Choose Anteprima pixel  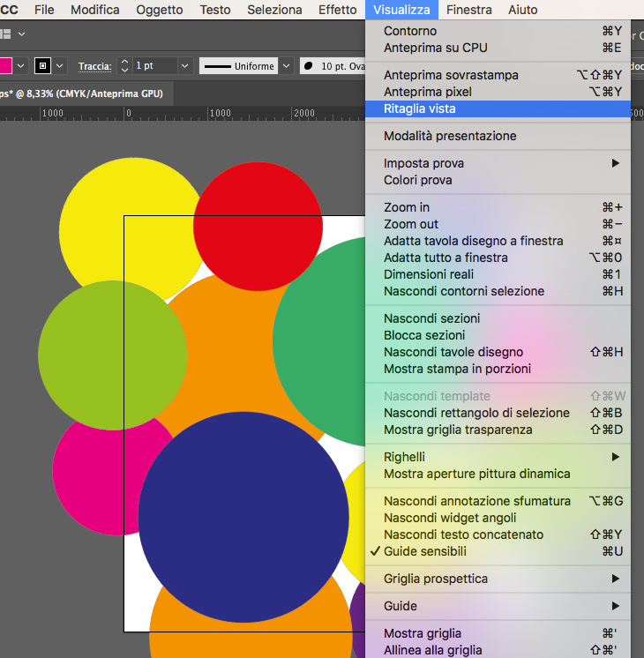(498, 92)
